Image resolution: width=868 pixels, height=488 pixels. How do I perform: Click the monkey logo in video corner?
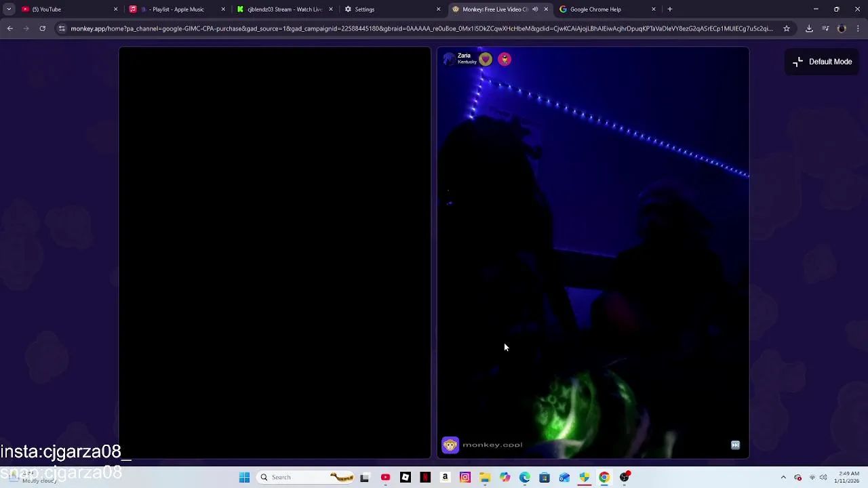pyautogui.click(x=450, y=445)
